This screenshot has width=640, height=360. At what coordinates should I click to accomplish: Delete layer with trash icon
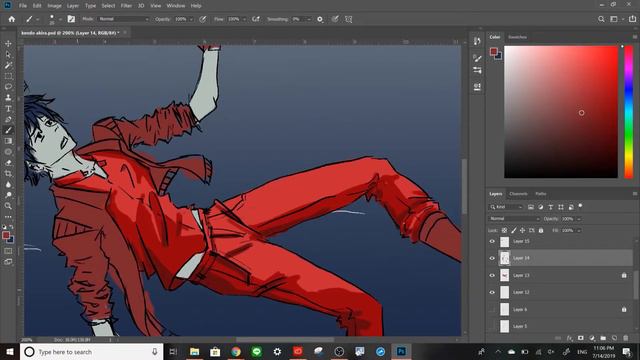(626, 338)
